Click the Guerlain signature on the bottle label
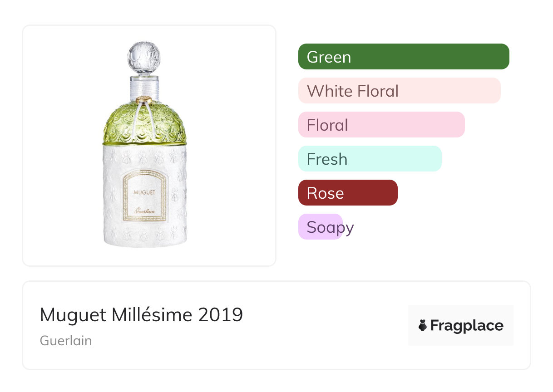The width and height of the screenshot is (553, 392). coord(144,211)
